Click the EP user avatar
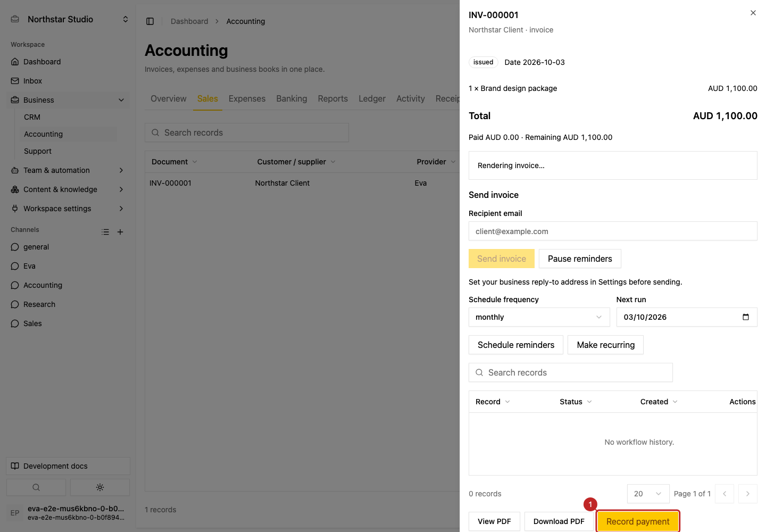The width and height of the screenshot is (766, 532). [x=15, y=513]
